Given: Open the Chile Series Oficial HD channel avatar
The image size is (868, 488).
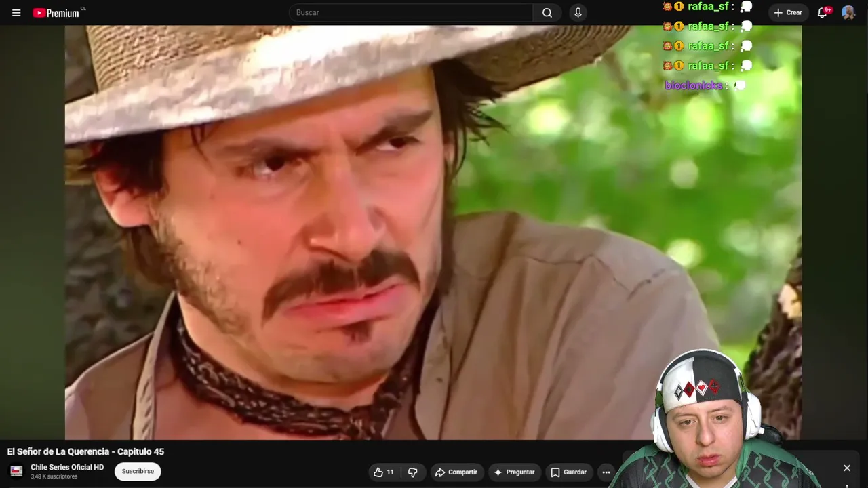Looking at the screenshot, I should coord(16,471).
